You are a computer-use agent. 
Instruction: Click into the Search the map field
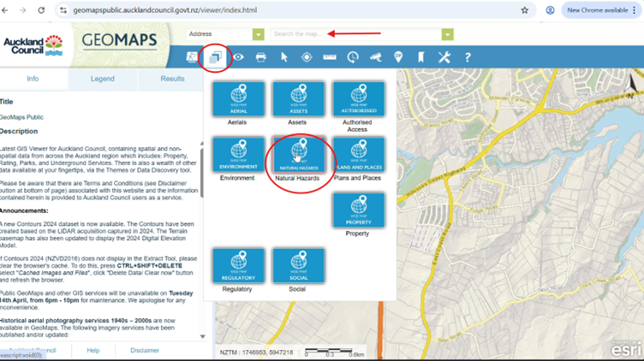355,34
